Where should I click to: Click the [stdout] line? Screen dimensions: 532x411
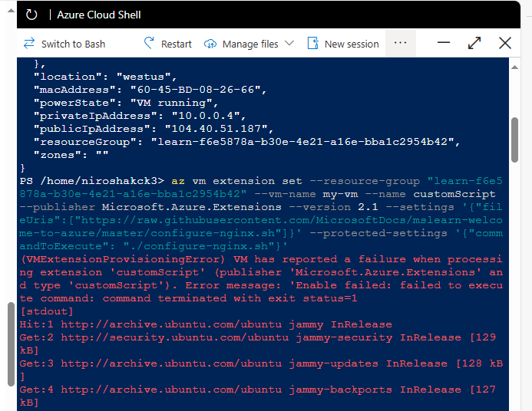[47, 311]
